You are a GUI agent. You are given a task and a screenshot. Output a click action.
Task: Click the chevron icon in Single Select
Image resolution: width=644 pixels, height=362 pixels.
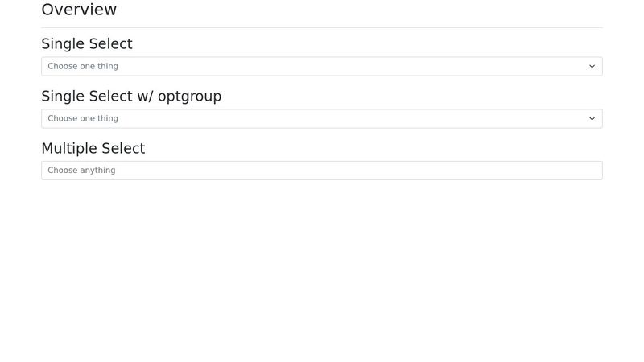pos(592,67)
